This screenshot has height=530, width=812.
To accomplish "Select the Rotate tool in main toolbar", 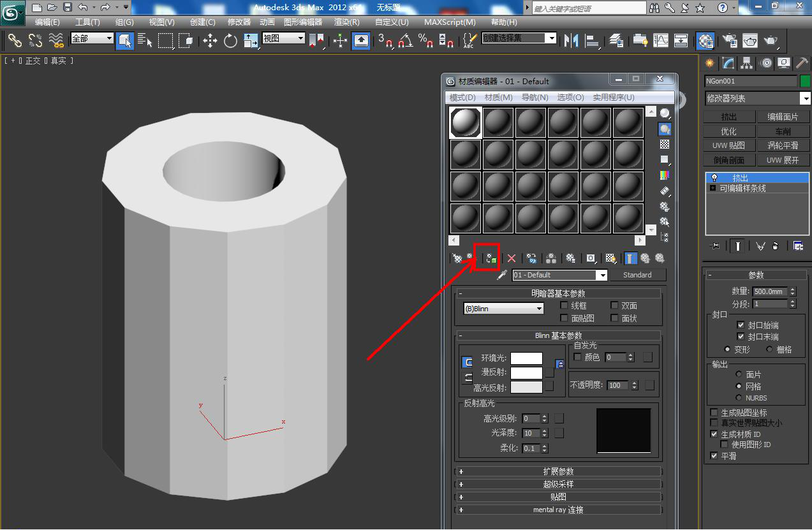I will point(230,41).
